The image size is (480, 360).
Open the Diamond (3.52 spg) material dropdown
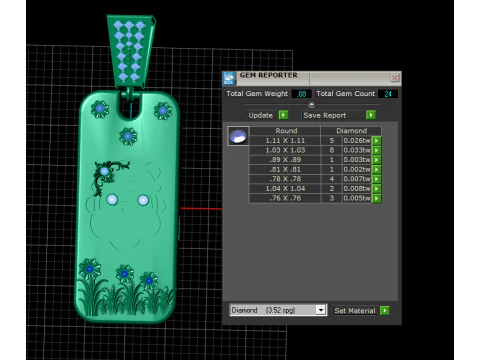pyautogui.click(x=320, y=310)
